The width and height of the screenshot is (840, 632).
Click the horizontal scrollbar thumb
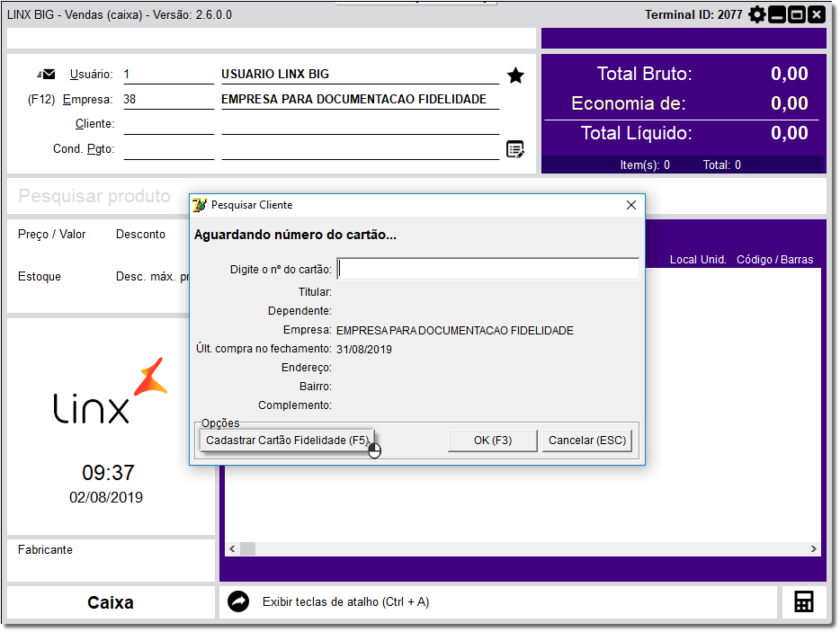point(247,549)
